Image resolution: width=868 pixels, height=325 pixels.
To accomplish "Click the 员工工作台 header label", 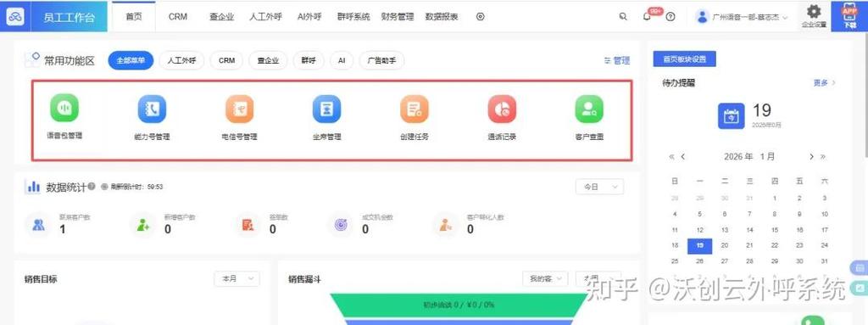I will (x=70, y=17).
